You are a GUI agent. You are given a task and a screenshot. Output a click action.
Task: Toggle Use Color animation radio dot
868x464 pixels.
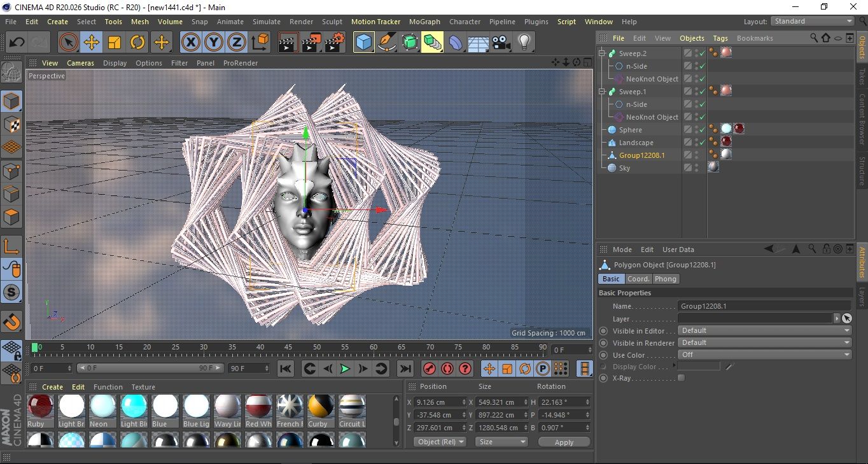pos(603,355)
